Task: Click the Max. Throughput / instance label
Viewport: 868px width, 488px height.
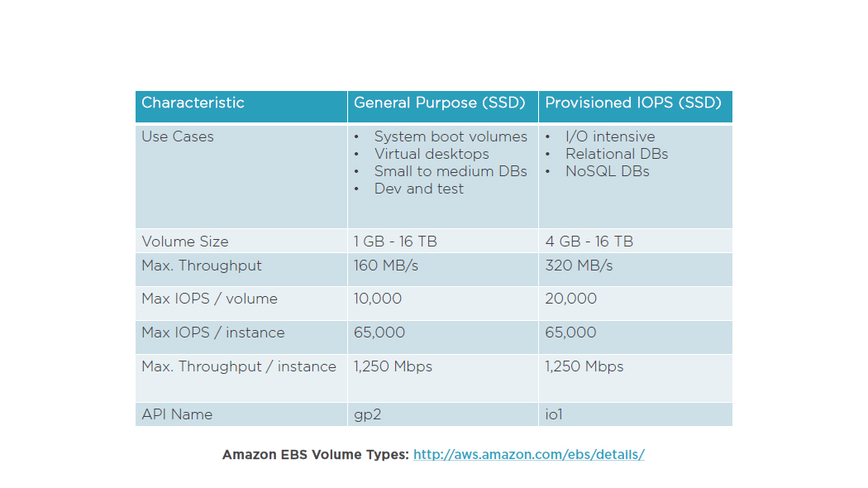Action: pyautogui.click(x=239, y=366)
